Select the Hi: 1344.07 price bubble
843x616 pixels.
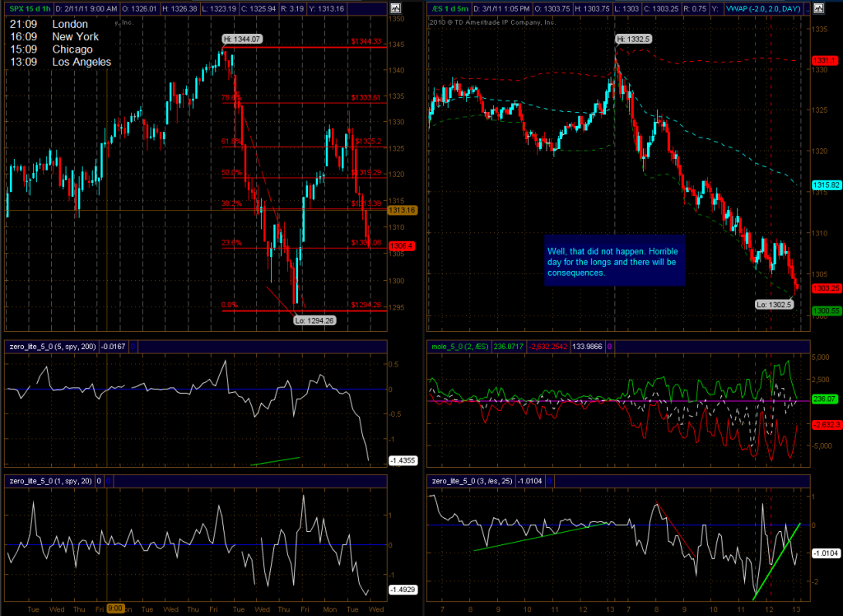coord(240,39)
